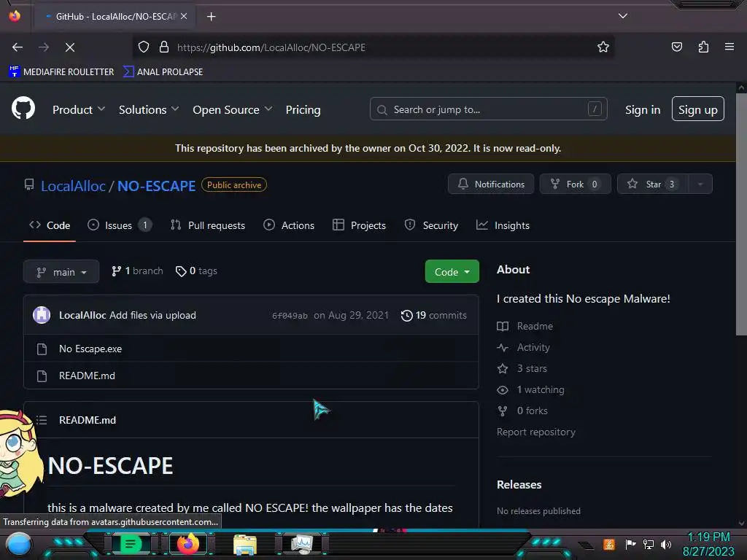Click the taskbar clock showing 1:19 PM

click(x=708, y=544)
